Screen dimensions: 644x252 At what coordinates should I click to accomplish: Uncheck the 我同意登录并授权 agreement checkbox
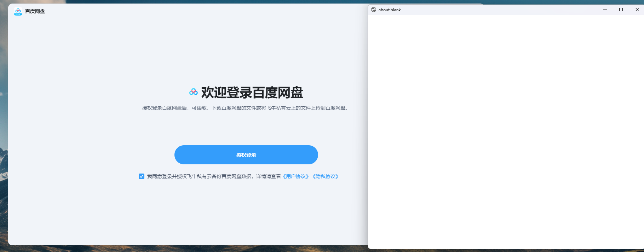point(142,176)
